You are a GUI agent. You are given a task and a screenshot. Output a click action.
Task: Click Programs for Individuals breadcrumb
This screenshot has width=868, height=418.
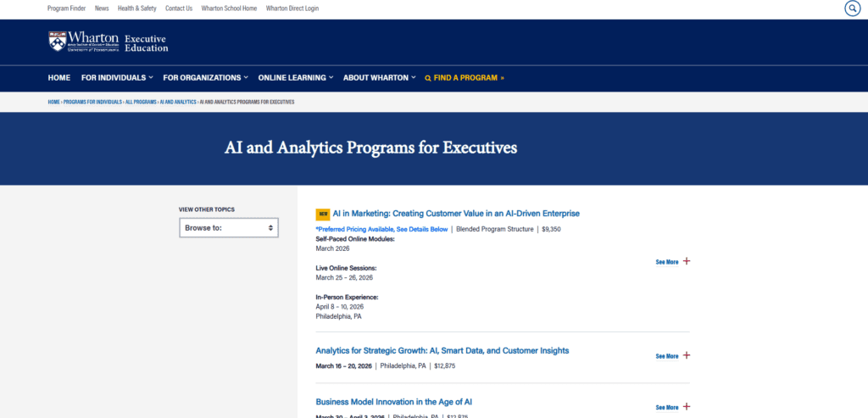coord(92,102)
